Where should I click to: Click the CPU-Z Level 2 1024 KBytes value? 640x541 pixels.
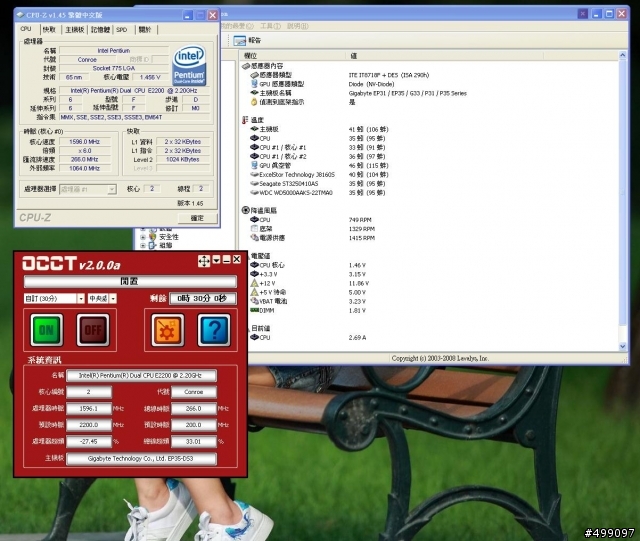coord(182,159)
